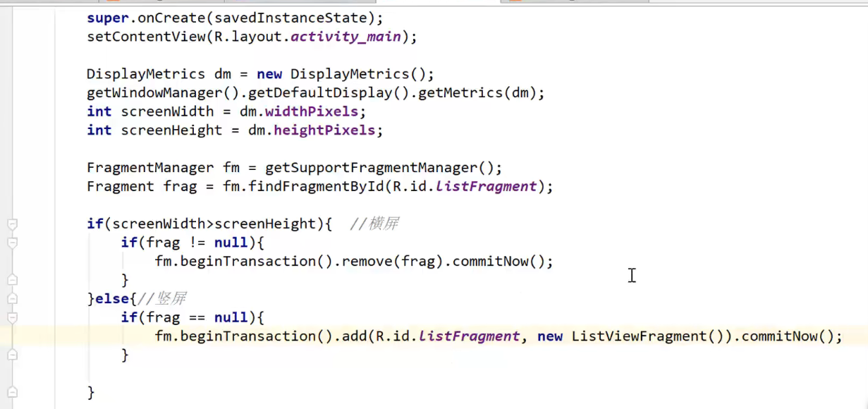This screenshot has height=409, width=868.
Task: Click getWindowManager() call
Action: coord(163,92)
